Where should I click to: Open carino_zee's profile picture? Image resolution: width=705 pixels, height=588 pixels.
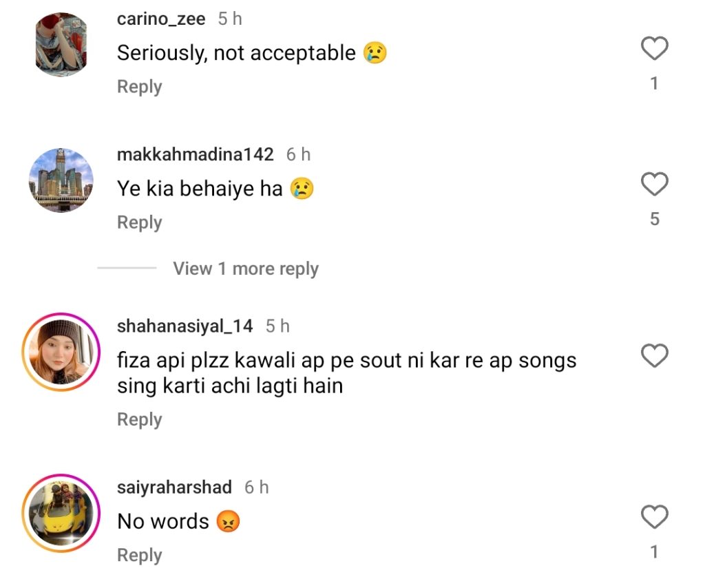point(61,43)
